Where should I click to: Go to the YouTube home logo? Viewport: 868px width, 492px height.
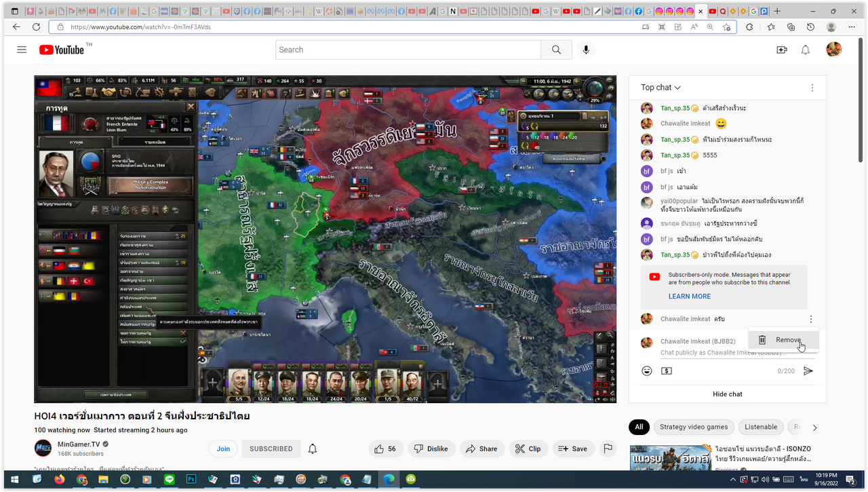[62, 50]
